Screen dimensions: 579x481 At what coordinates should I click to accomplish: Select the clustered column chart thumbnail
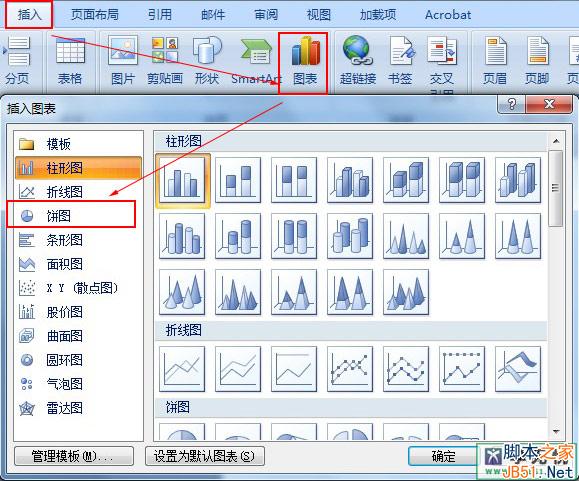pos(183,181)
